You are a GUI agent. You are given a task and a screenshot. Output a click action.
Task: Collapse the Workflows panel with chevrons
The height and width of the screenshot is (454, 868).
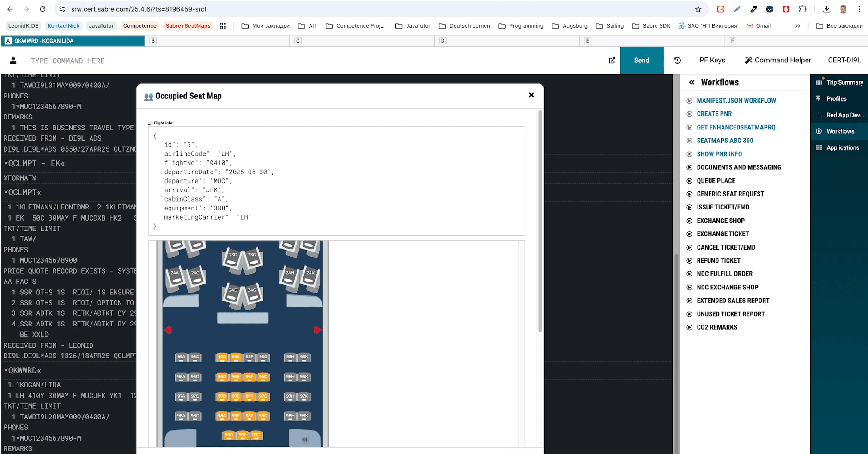click(x=692, y=82)
